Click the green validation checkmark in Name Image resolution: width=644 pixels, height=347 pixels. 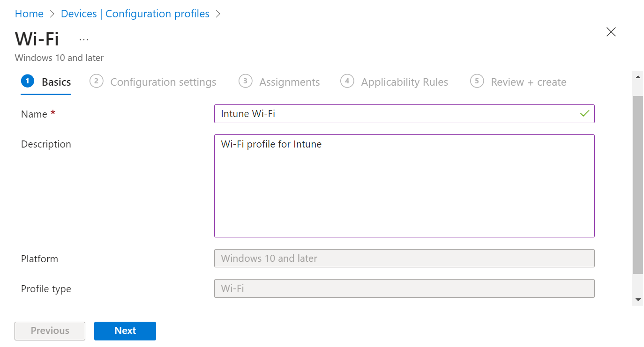click(584, 114)
